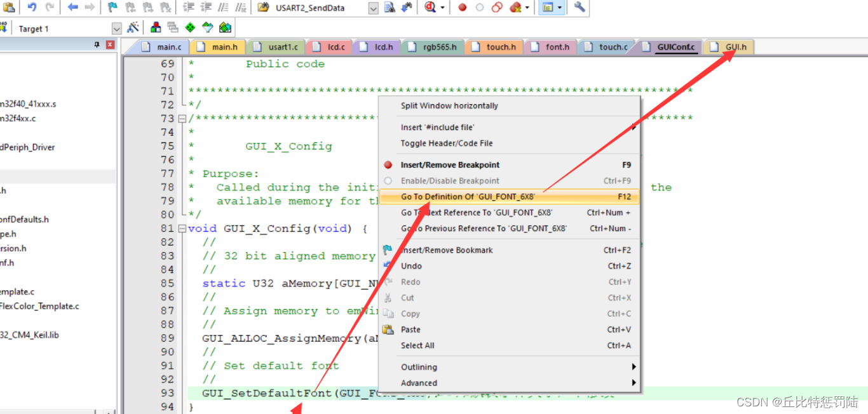Expand the Outlining submenu arrow

click(634, 367)
